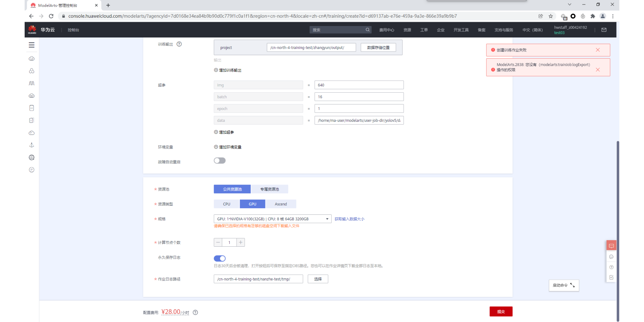644x322 pixels.
Task: Click the question help icon on right edge
Action: (x=611, y=267)
